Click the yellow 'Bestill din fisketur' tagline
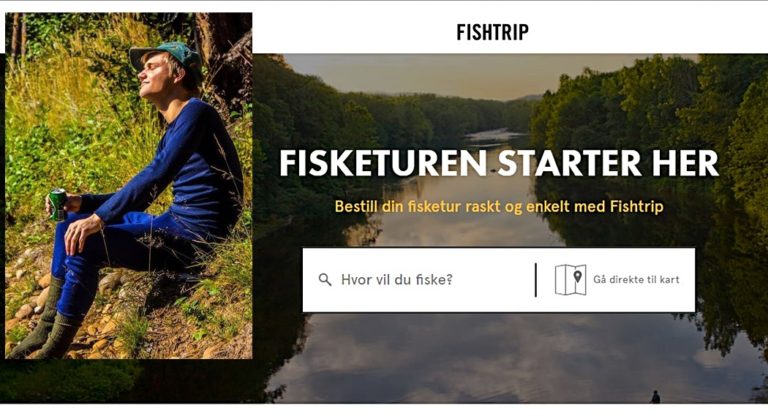768x419 pixels. (499, 206)
